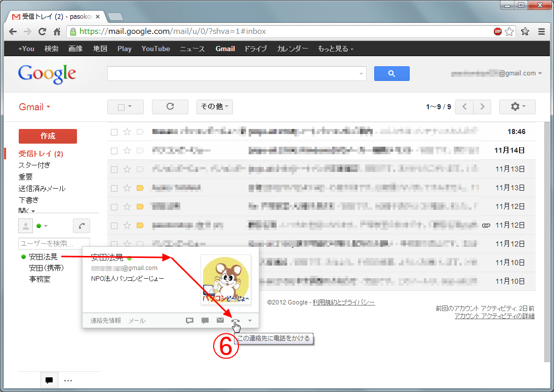This screenshot has width=554, height=392.
Task: Select スター付き in the left sidebar
Action: (x=34, y=165)
